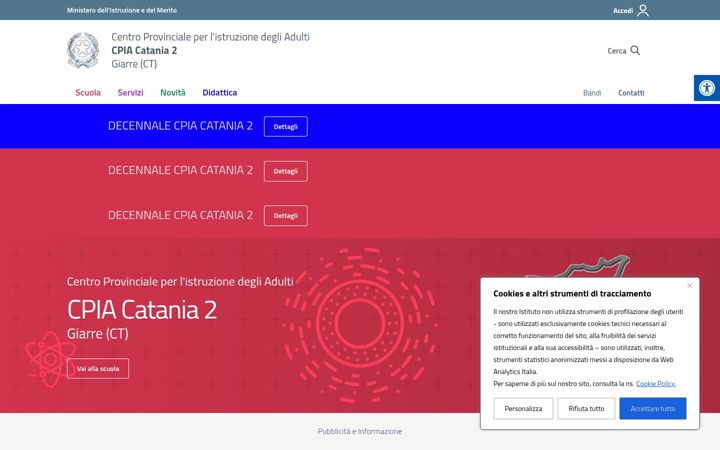Click the Accedi user profile icon
The image size is (720, 450).
click(643, 10)
